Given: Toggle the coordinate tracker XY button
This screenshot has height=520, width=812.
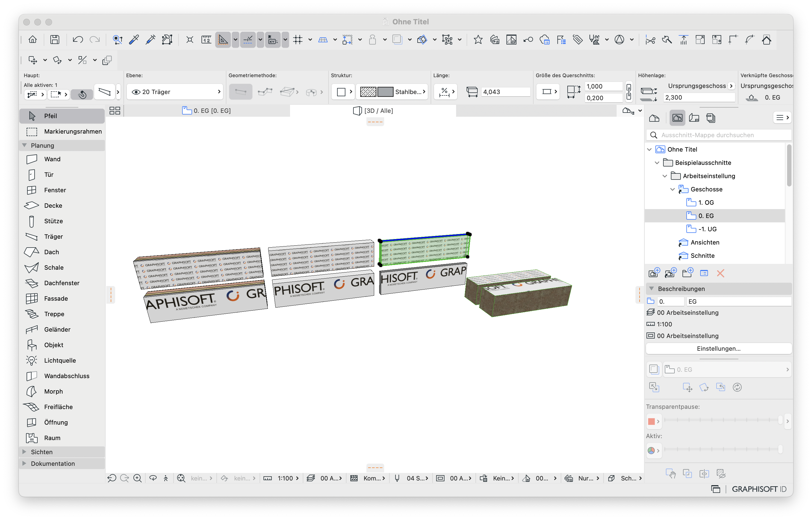Looking at the screenshot, I should point(273,40).
